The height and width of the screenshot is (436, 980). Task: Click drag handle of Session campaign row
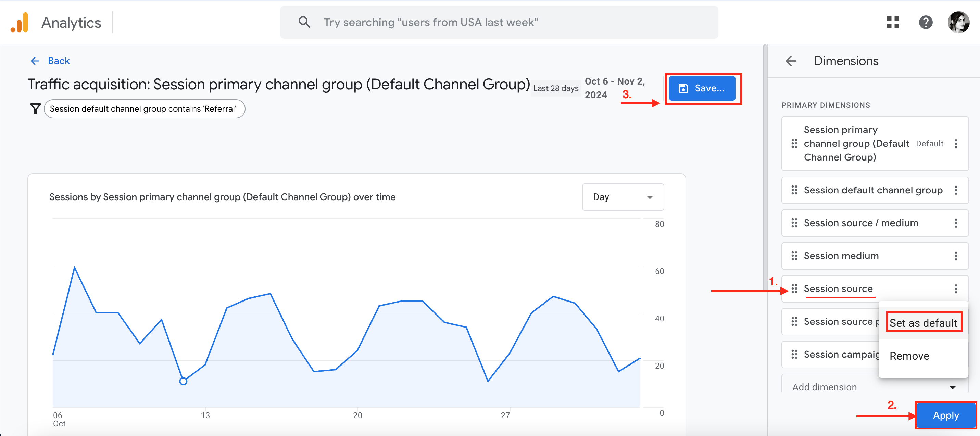click(794, 354)
